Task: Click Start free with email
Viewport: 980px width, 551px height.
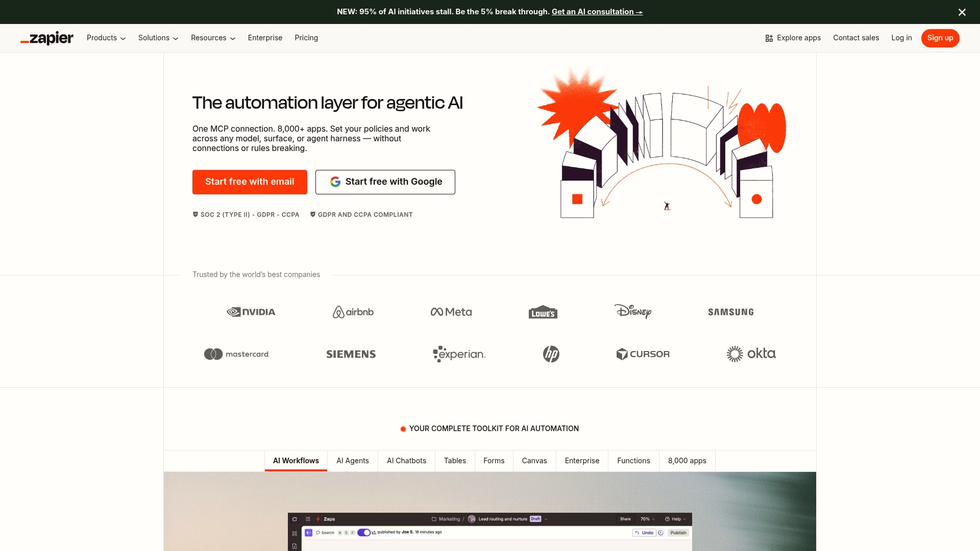Action: (x=250, y=182)
